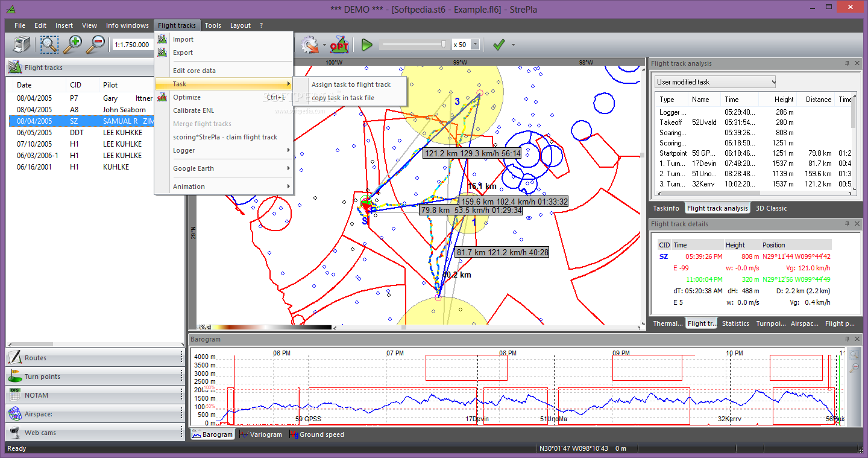Image resolution: width=868 pixels, height=458 pixels.
Task: Select the zoom-to-area magnifier tool
Action: (x=49, y=44)
